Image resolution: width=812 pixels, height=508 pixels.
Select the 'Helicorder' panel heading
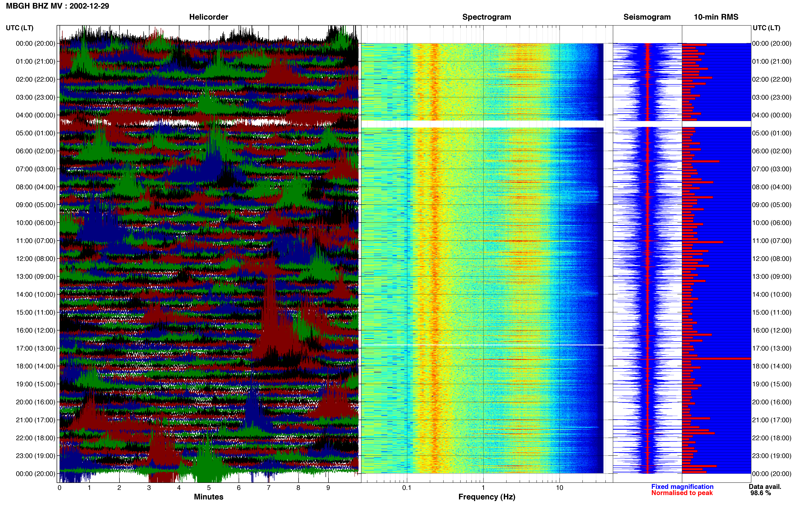click(x=209, y=17)
